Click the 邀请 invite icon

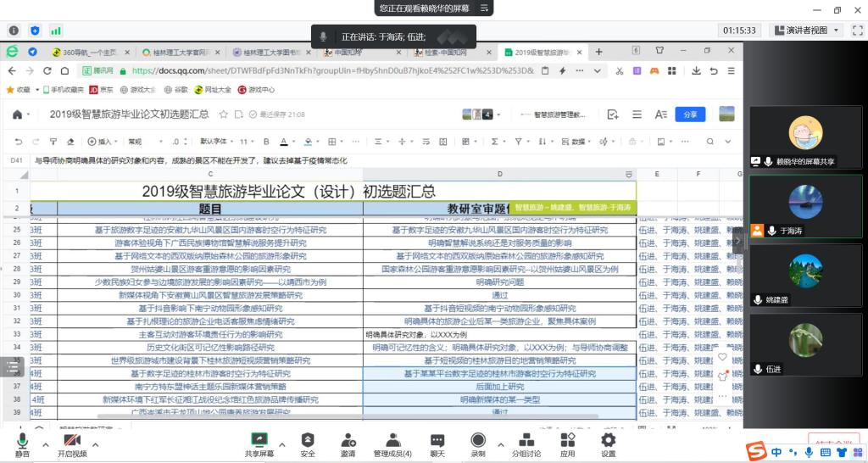(x=348, y=441)
